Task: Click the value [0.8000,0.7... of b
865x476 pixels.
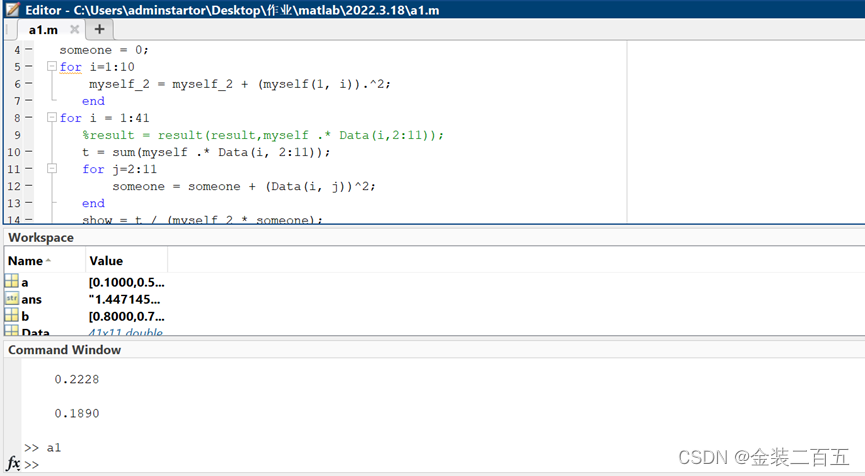Action: 126,317
